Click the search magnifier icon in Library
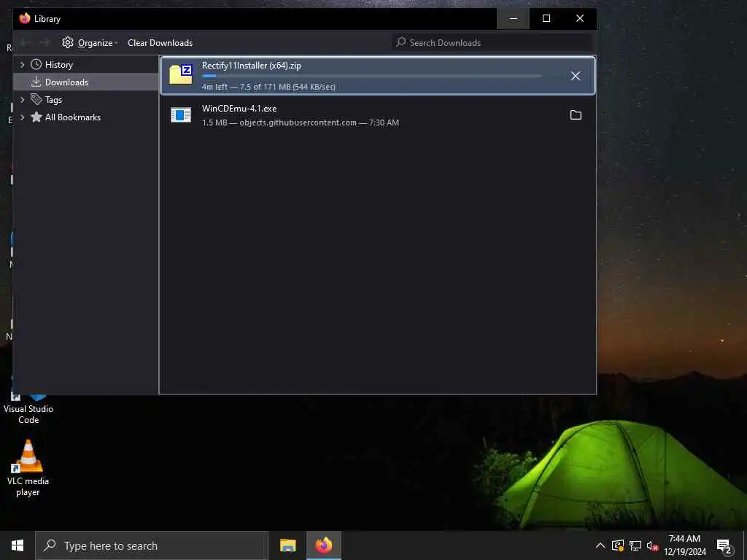 (x=401, y=42)
